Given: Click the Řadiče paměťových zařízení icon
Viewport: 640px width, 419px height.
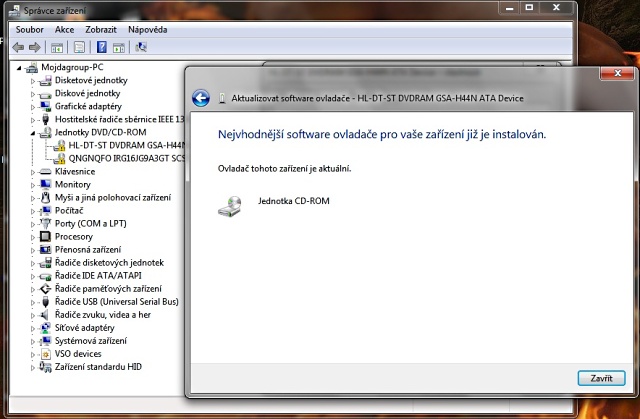Looking at the screenshot, I should click(45, 289).
